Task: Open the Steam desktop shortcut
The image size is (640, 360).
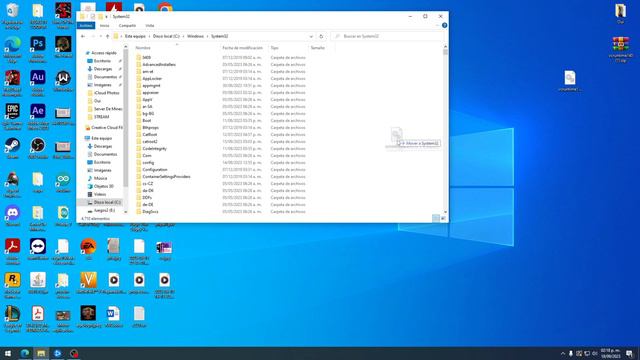Action: 12,146
